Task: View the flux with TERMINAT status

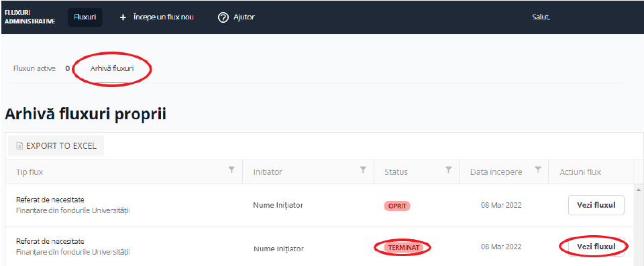Action: 596,247
